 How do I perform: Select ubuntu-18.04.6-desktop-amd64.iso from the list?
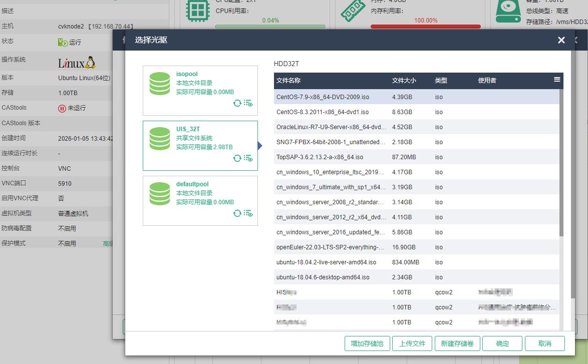click(323, 277)
